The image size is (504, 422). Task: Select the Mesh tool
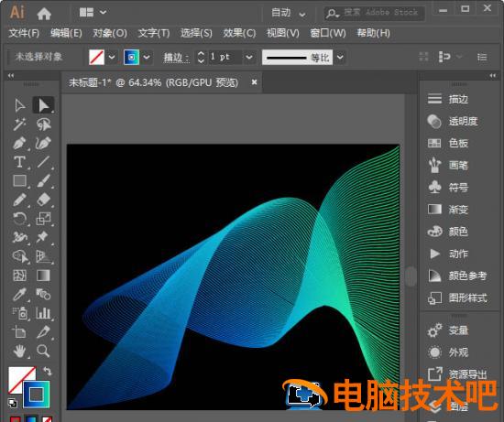pos(19,276)
